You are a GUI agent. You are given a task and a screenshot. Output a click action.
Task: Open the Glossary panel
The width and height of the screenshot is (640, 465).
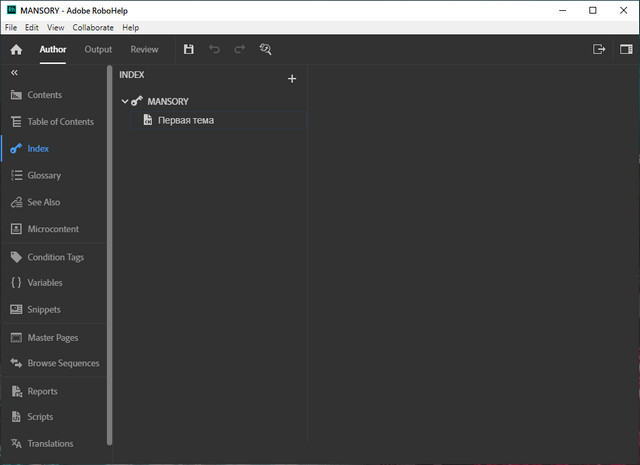(x=44, y=176)
